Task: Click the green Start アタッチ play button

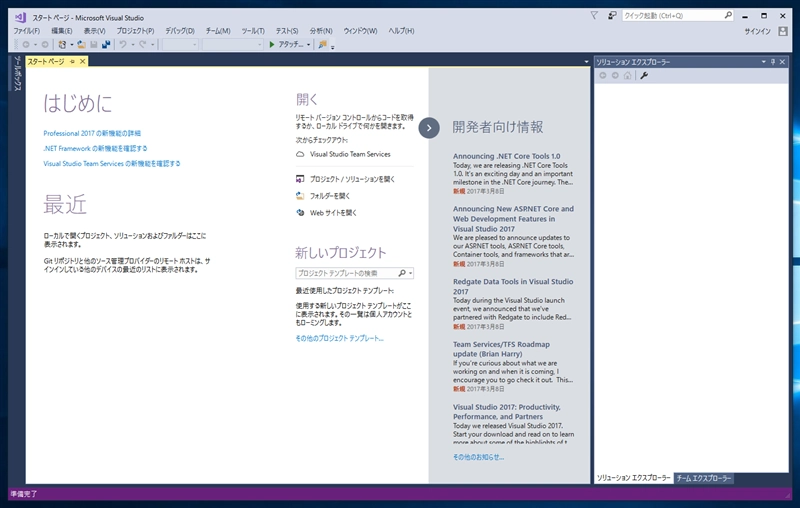Action: point(272,45)
